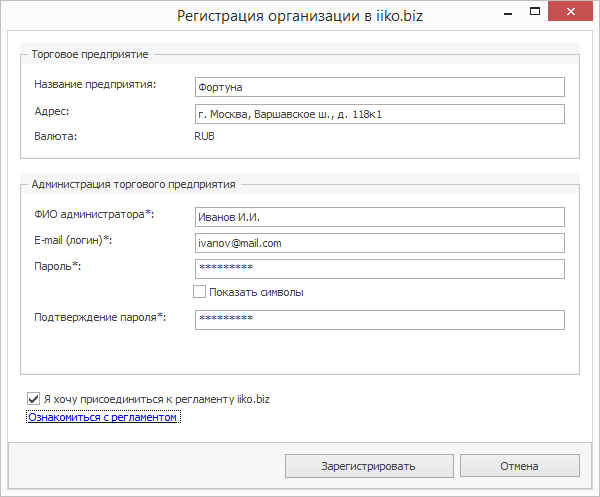
Task: Enable the Показать символы checkbox
Action: [199, 292]
